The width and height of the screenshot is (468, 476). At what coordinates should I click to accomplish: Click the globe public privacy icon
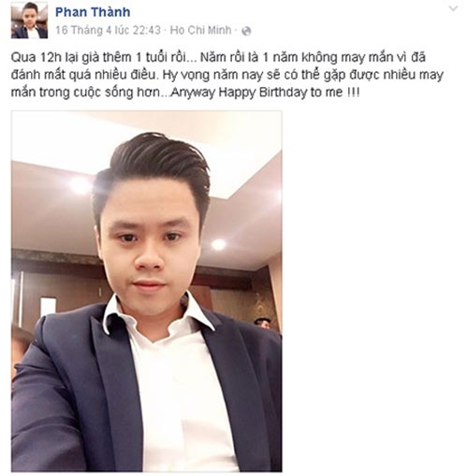246,31
